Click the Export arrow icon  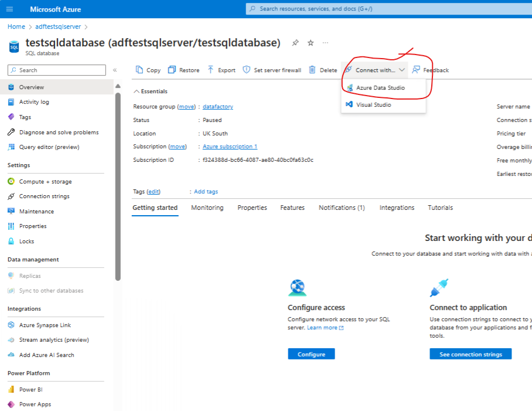coord(211,70)
